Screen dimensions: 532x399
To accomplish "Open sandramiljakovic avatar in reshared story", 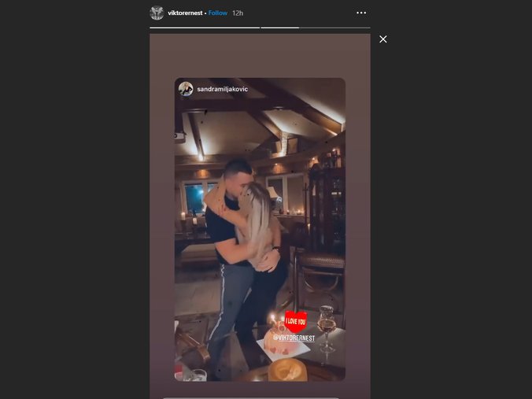I will tap(186, 89).
